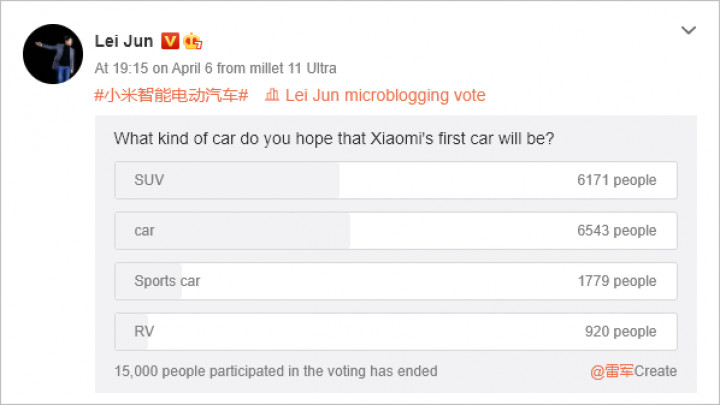This screenshot has height=405, width=720.
Task: Open the post options chevron menu
Action: click(x=688, y=30)
